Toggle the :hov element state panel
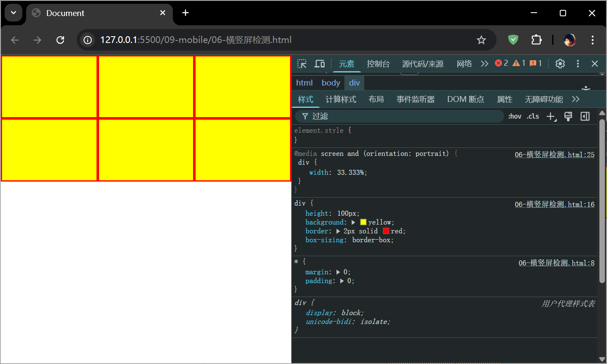Screen dimensions: 607x364 515,117
